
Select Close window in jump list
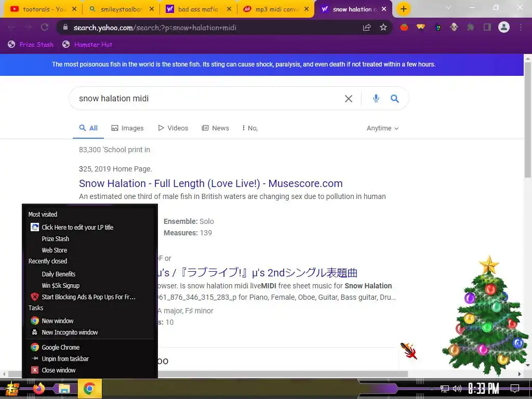click(90, 370)
